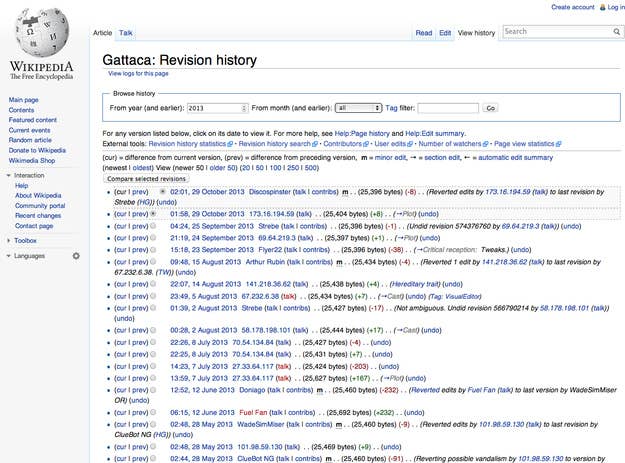The width and height of the screenshot is (625, 463).
Task: Select radio button for 22:07, 14 August 2013 revision
Action: coord(153,284)
